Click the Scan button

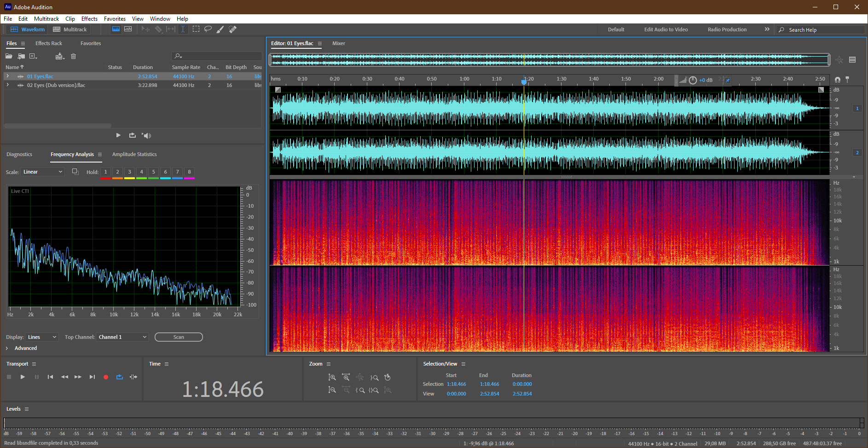[x=179, y=337]
